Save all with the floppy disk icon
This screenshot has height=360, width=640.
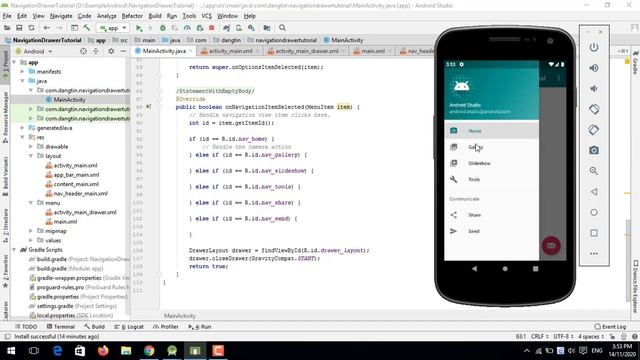pyautogui.click(x=19, y=28)
